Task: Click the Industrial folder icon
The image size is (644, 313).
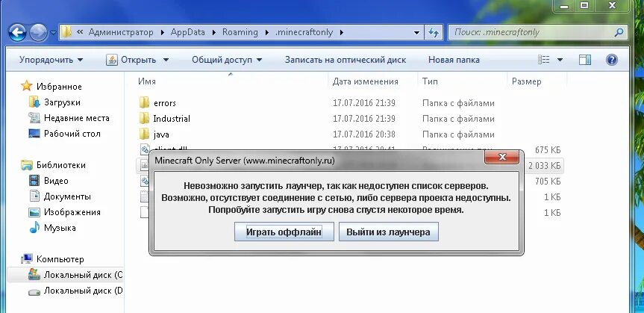Action: click(144, 119)
